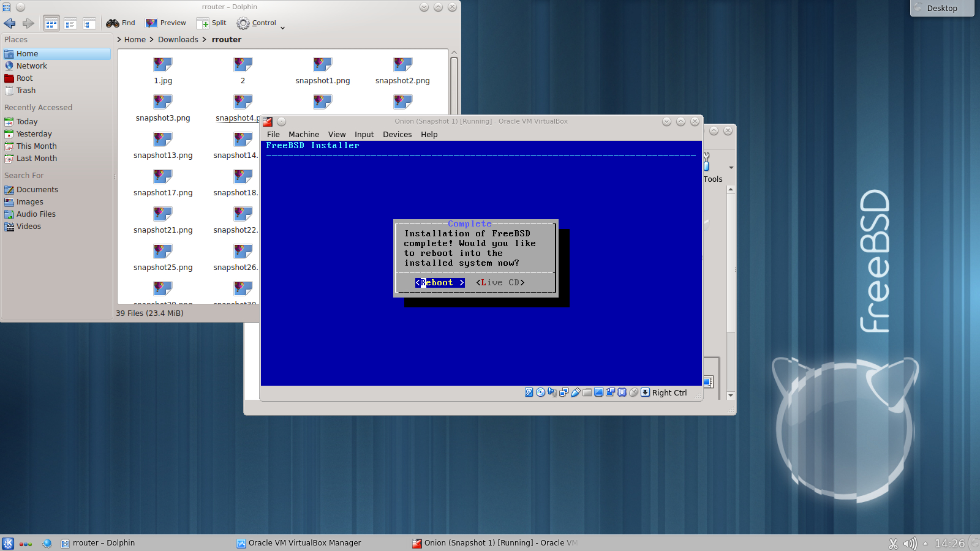This screenshot has height=551, width=980.
Task: Open Trash in Places panel
Action: (x=57, y=91)
